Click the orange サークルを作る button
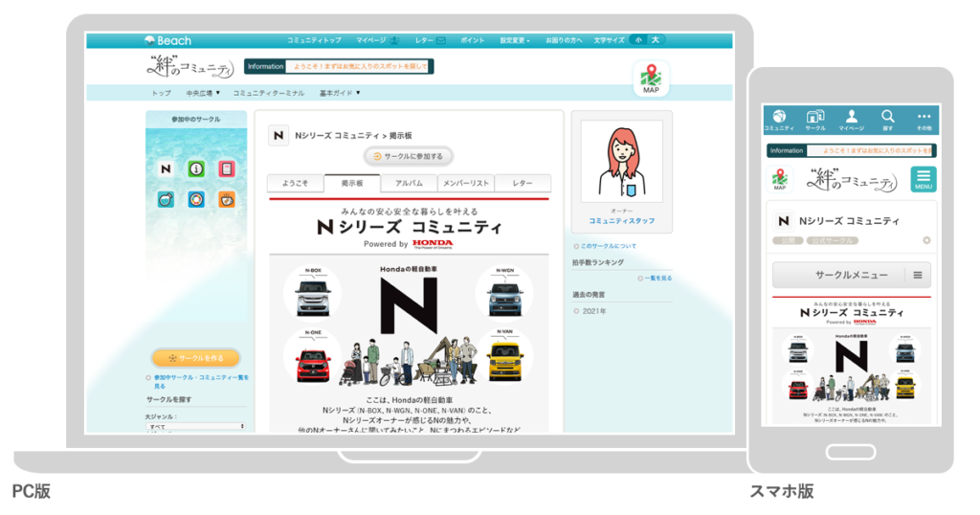The height and width of the screenshot is (515, 980). point(195,358)
